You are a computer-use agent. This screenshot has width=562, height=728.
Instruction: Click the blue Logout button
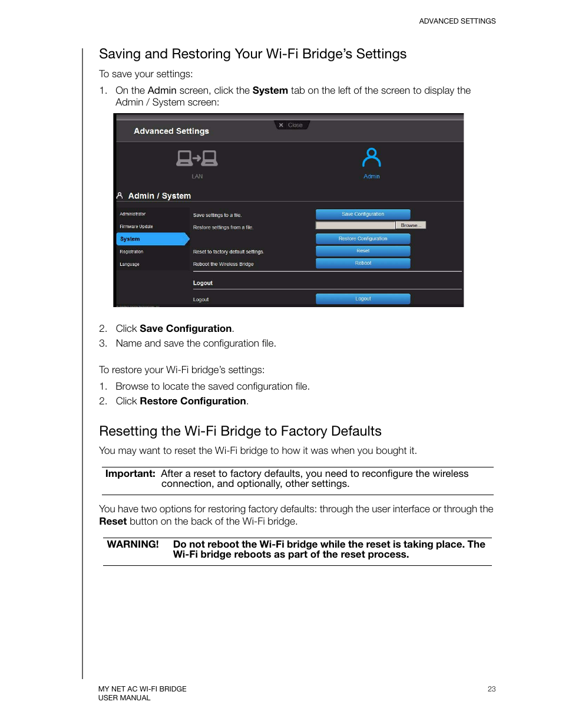(x=363, y=299)
